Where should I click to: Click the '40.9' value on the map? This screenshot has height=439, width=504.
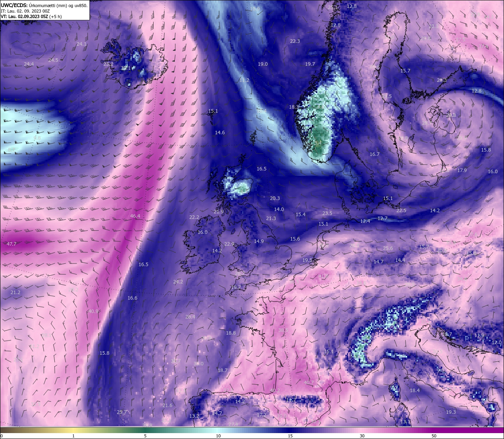tap(93, 311)
